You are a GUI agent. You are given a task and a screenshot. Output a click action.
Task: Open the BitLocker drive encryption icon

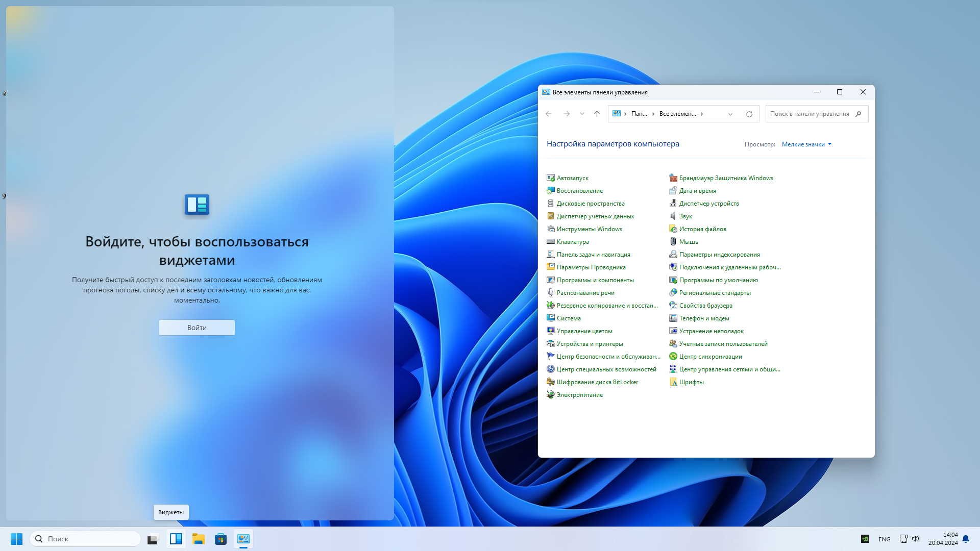click(550, 382)
